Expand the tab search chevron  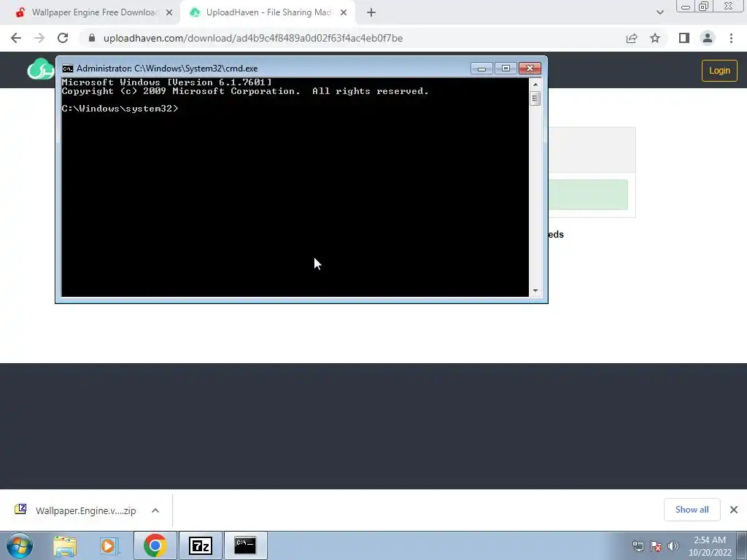point(659,13)
